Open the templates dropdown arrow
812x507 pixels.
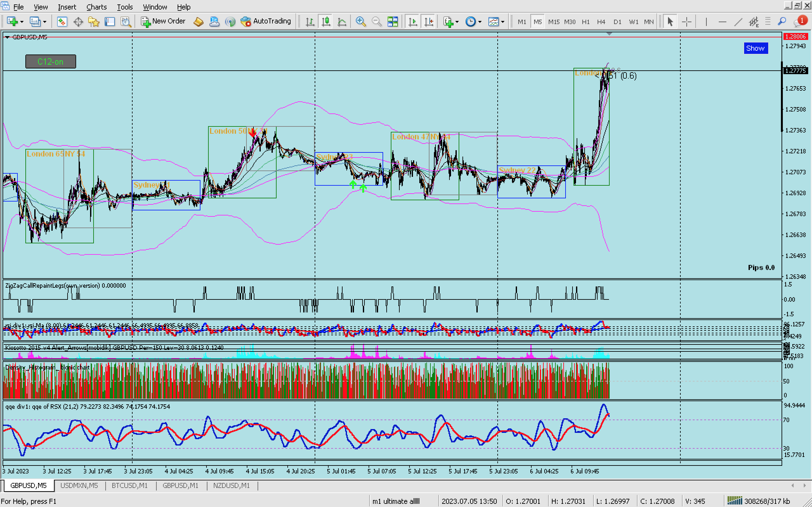point(503,22)
